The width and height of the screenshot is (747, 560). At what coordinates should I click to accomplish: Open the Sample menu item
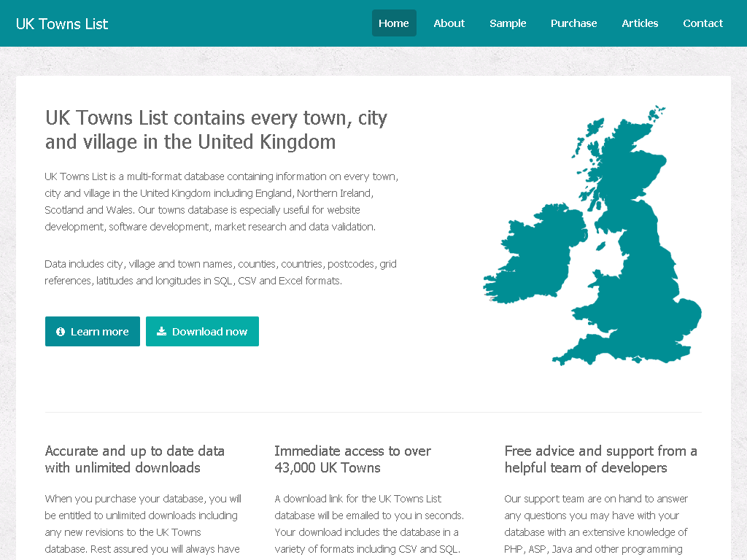[508, 23]
